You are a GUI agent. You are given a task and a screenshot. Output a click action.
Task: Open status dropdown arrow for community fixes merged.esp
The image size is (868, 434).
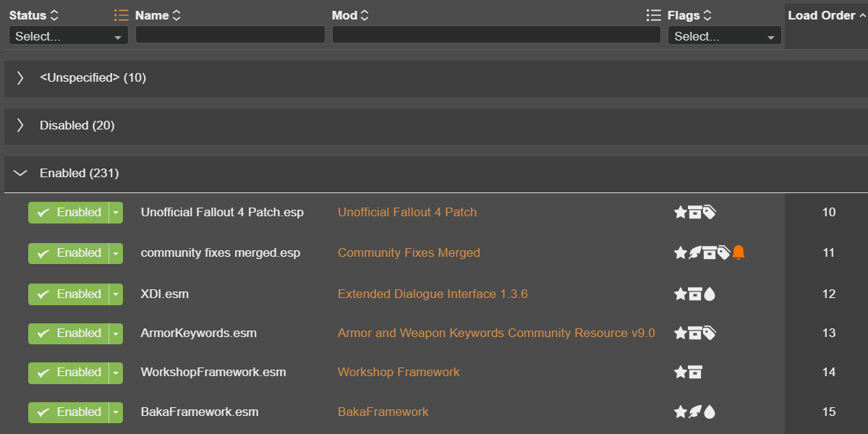116,253
